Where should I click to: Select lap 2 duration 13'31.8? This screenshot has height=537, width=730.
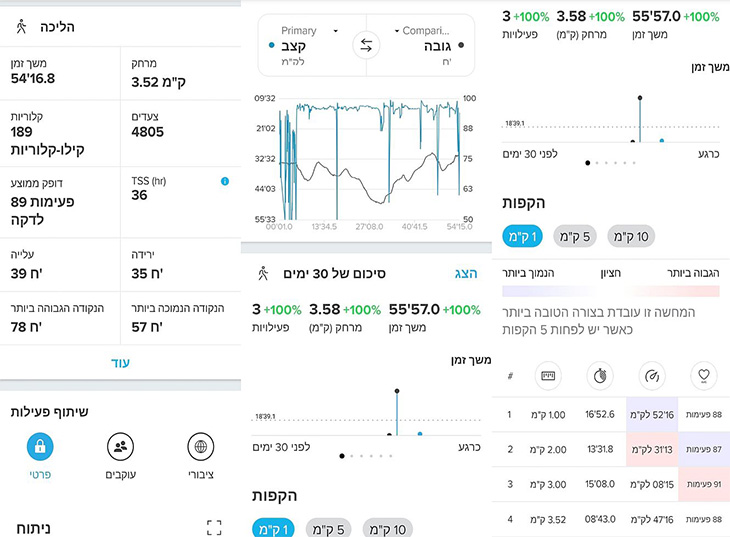pyautogui.click(x=600, y=449)
